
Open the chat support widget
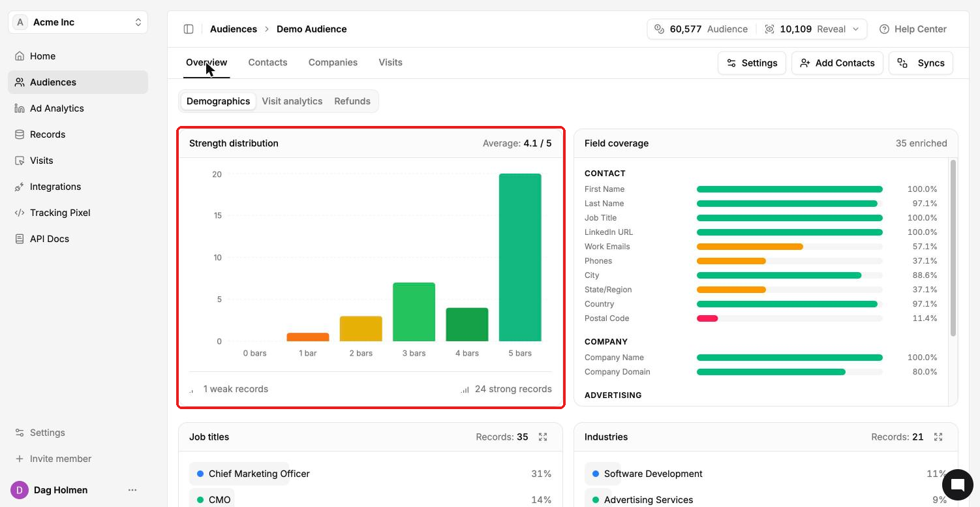click(x=957, y=484)
